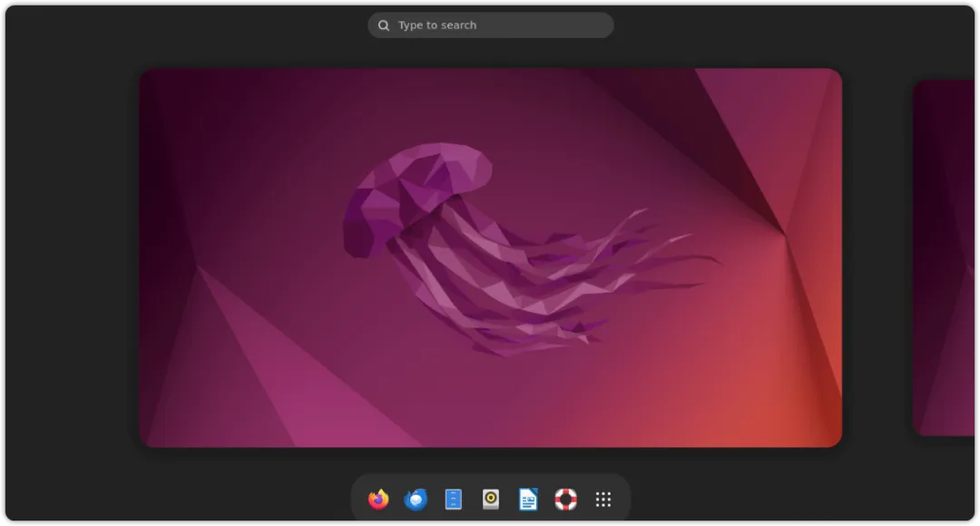Viewport: 980px width, 526px height.
Task: Launch Firefox from the dock
Action: (x=378, y=499)
